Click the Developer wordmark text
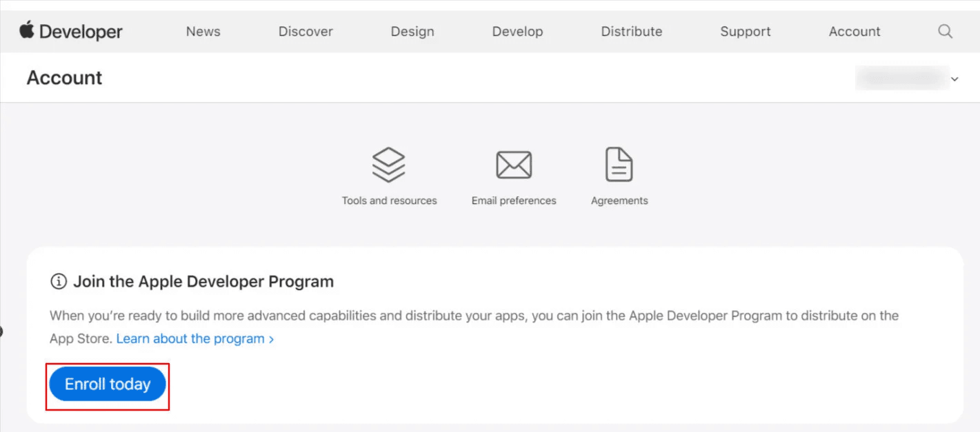 point(81,32)
